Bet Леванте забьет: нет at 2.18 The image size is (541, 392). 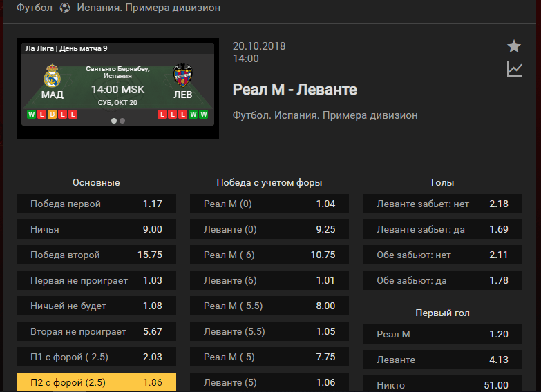(442, 204)
